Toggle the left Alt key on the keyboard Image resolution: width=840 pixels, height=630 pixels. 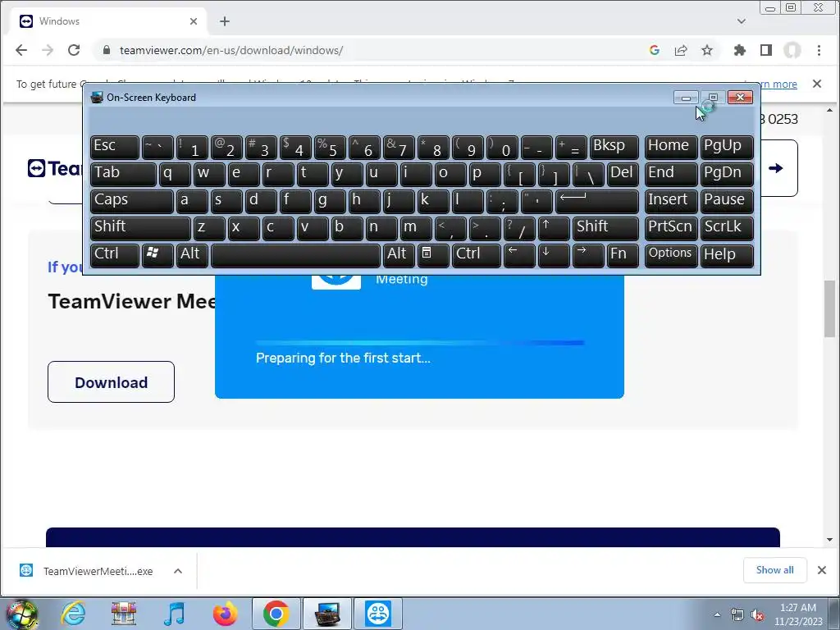coord(192,255)
